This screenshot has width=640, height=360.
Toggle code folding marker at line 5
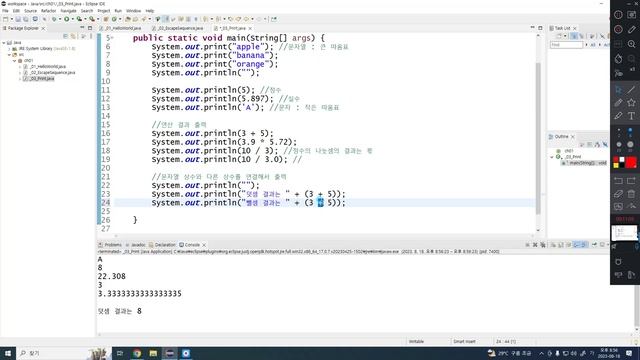(112, 38)
